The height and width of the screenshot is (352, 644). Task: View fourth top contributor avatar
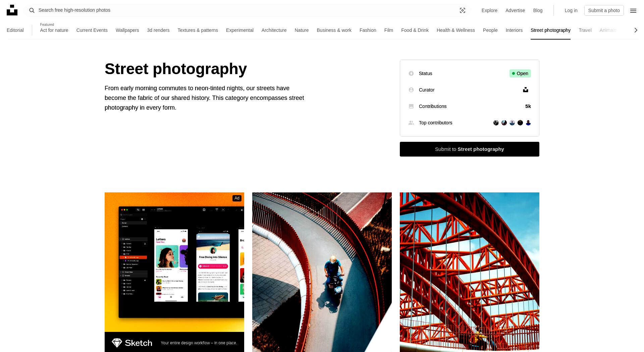tap(520, 123)
